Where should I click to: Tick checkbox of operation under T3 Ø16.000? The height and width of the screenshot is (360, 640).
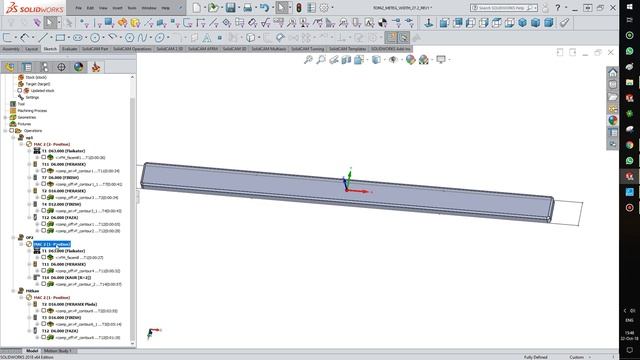(x=44, y=324)
